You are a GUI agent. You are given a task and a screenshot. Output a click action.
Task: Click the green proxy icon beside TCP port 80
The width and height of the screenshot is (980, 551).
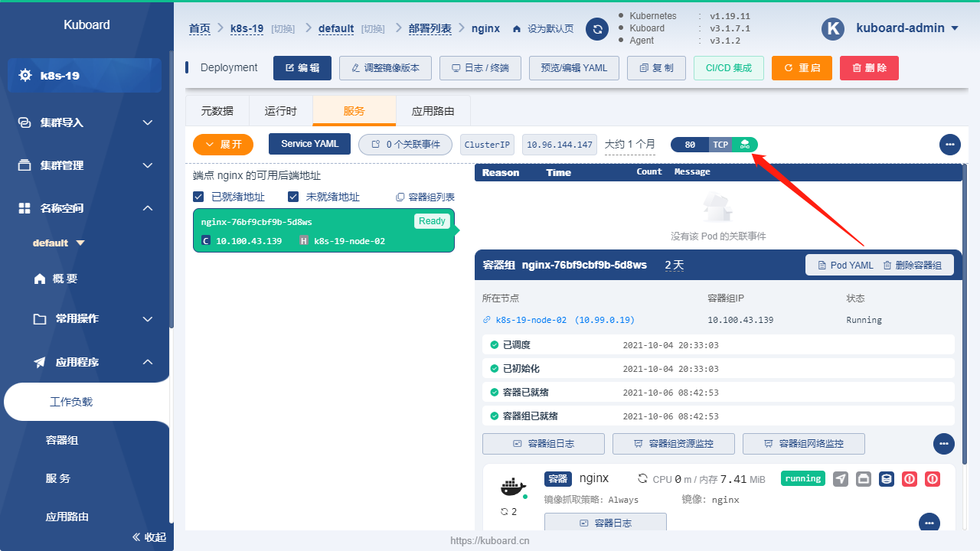744,145
